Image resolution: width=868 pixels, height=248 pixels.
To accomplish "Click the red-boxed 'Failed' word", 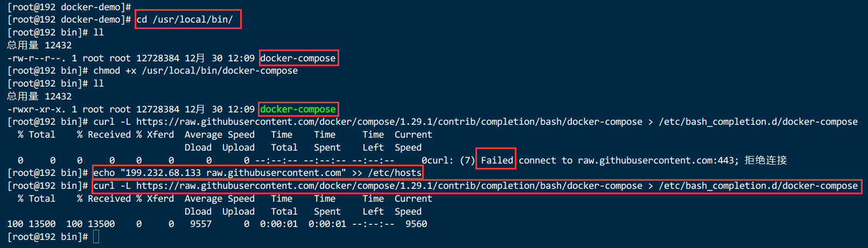I will (x=496, y=160).
